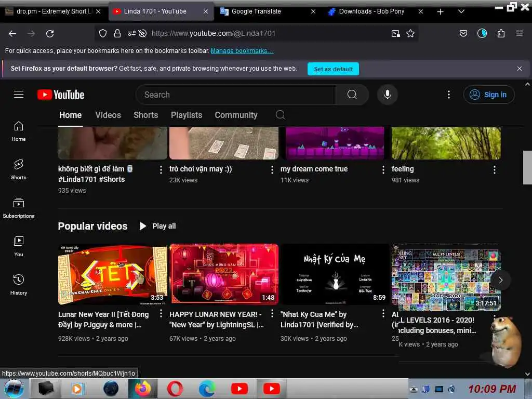Open Firefox from the taskbar

pos(143,389)
